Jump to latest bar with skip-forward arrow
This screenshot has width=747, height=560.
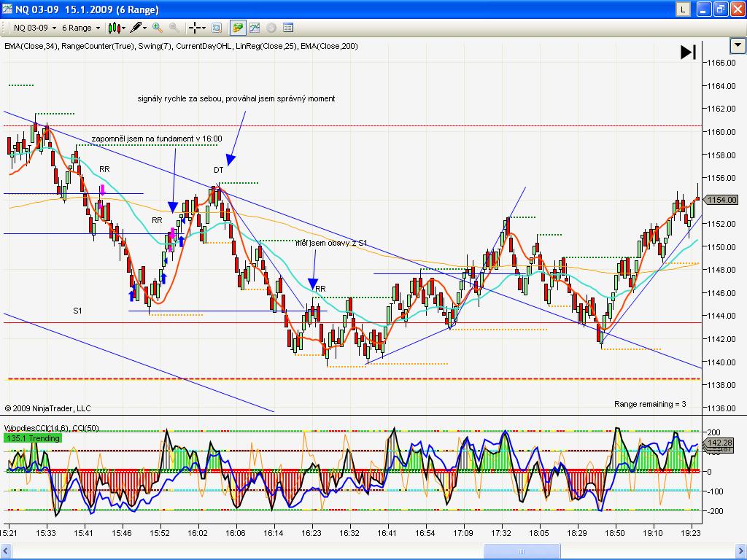[688, 52]
